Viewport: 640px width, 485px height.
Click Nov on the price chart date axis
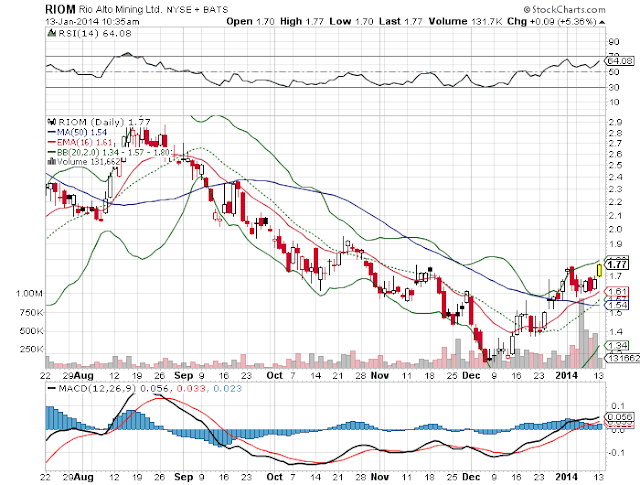380,375
